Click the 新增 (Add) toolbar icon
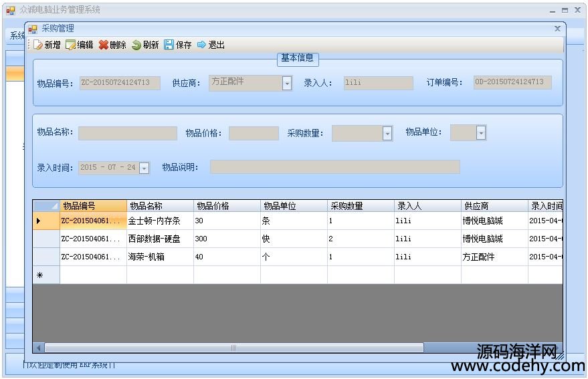Viewport: 588px width, 379px height. click(x=38, y=45)
